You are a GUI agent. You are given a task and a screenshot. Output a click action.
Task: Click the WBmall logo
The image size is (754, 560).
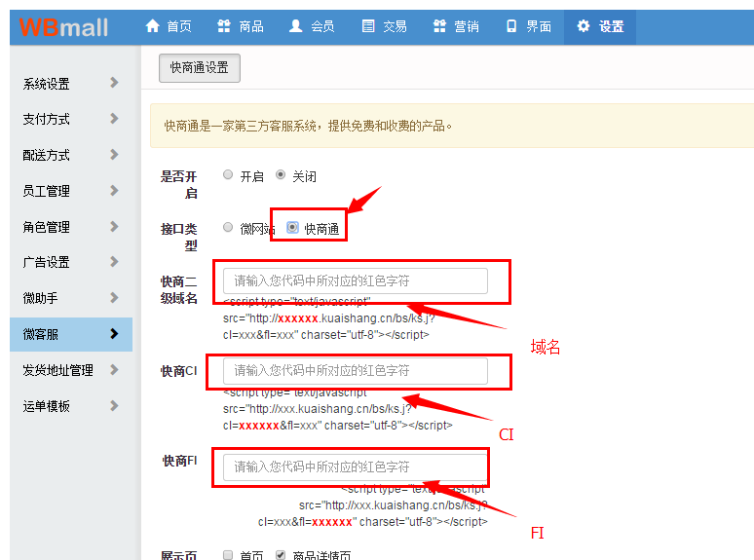(64, 26)
